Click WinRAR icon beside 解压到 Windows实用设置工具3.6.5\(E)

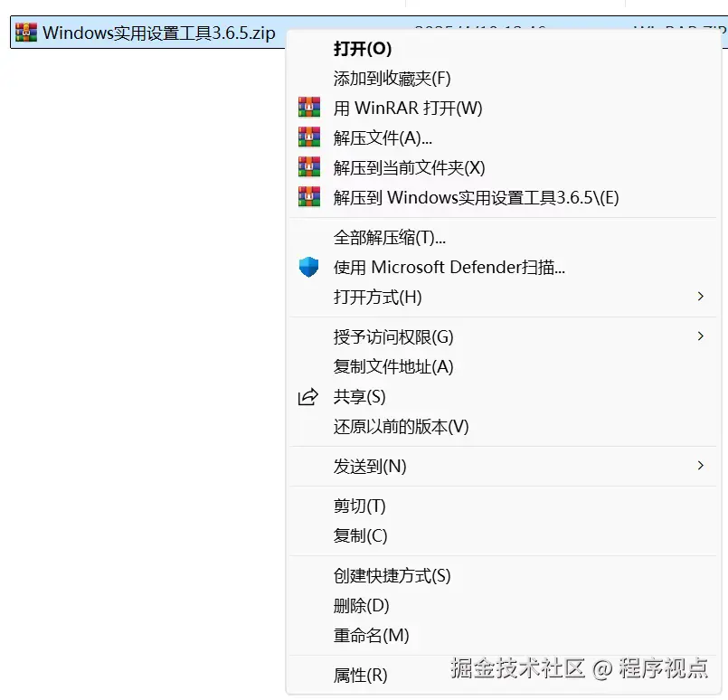(308, 196)
